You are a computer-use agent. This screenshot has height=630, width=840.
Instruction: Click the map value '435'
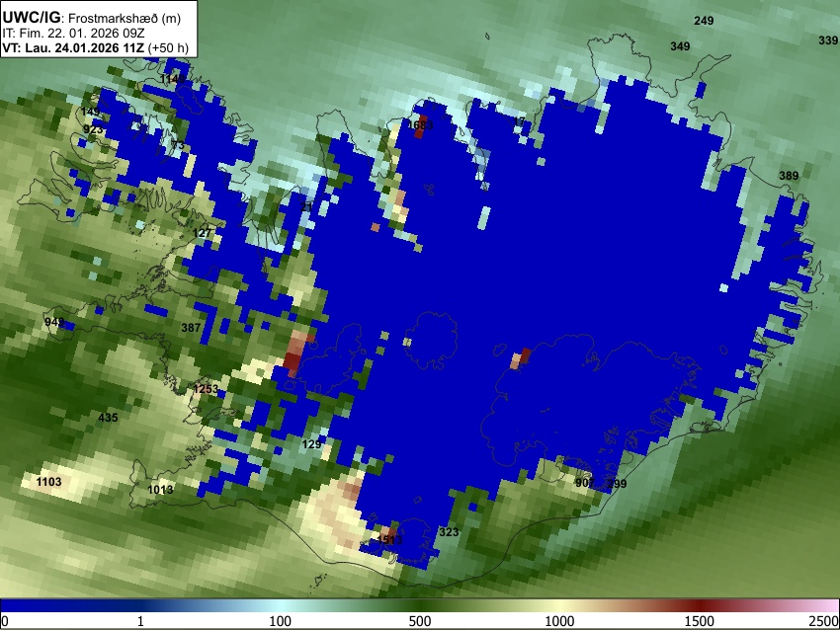(108, 418)
